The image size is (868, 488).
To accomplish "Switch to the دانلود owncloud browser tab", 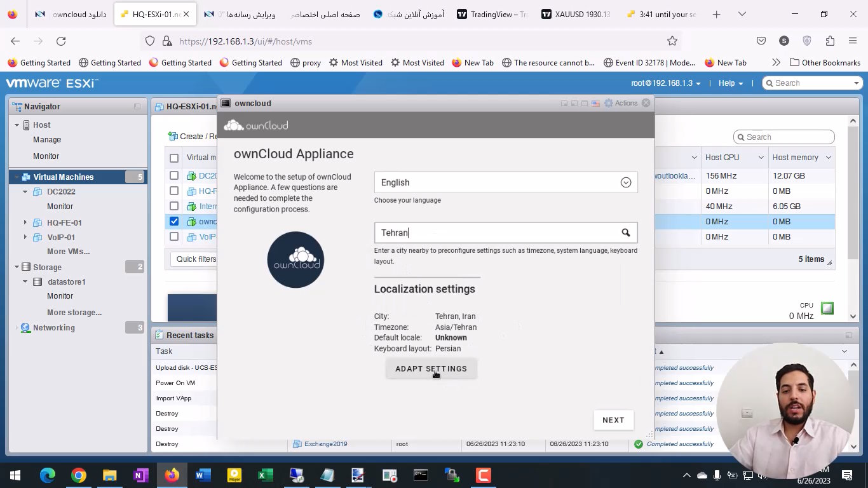I will coord(71,14).
